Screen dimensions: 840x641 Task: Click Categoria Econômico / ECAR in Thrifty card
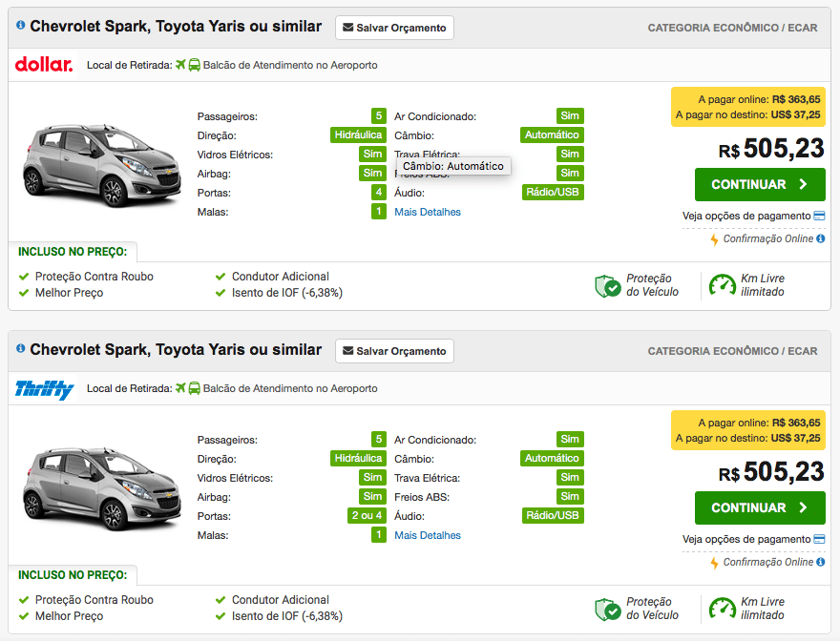(x=732, y=351)
